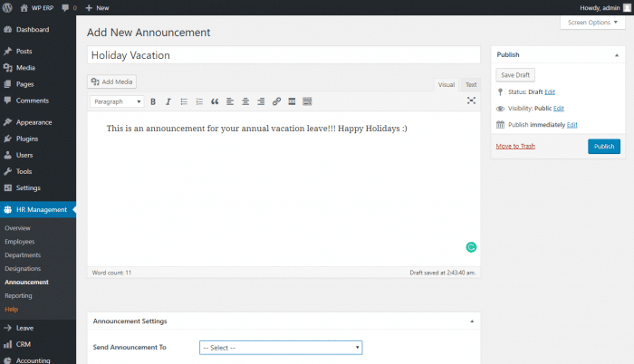Switch to the Text editor tab
This screenshot has height=364, width=634.
point(471,84)
